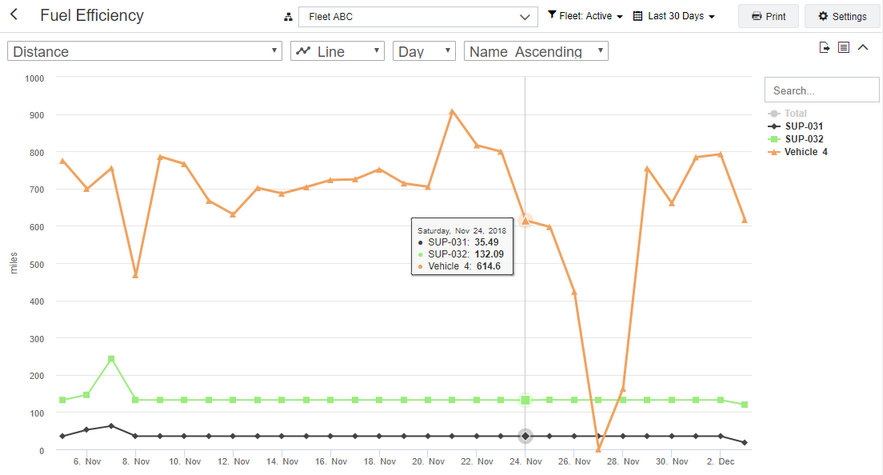Toggle the SUP-032 series in the legend
The image size is (883, 475).
coord(795,139)
